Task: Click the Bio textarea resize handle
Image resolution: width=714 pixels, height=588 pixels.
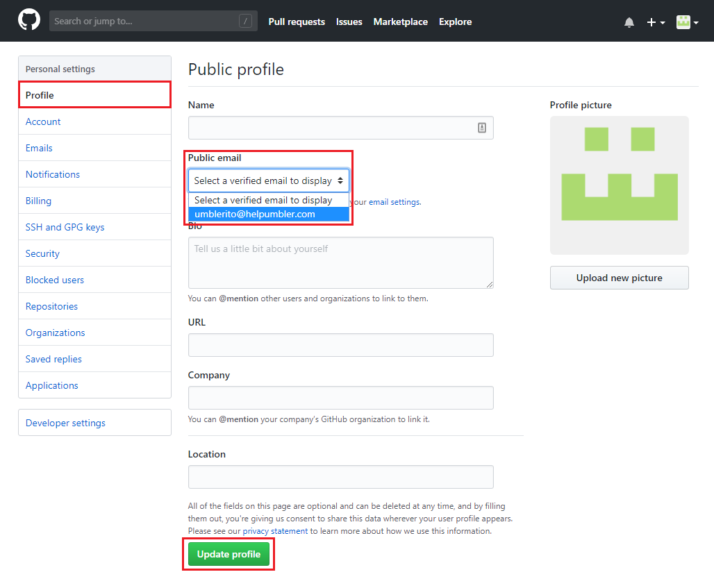Action: click(x=490, y=285)
